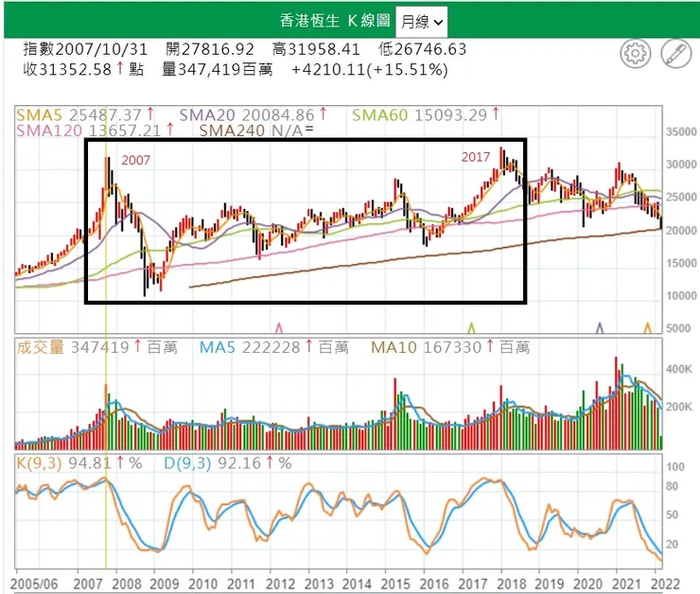Click the 2012 date axis label
This screenshot has height=594, width=700.
point(280,585)
